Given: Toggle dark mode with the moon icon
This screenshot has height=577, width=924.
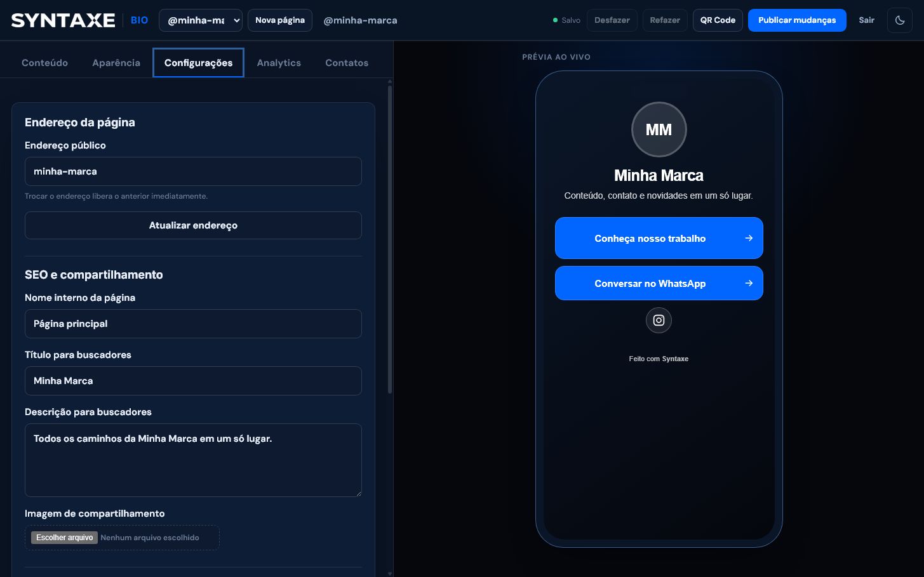Looking at the screenshot, I should click(900, 20).
